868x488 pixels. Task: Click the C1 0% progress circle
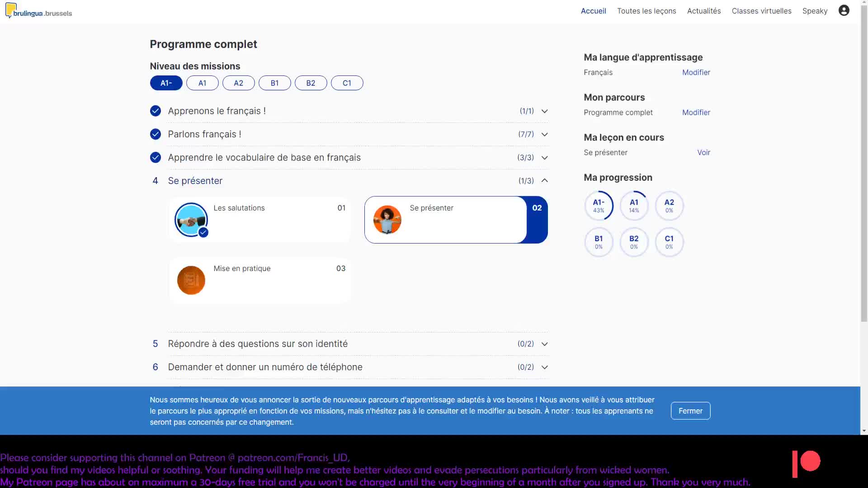tap(669, 242)
